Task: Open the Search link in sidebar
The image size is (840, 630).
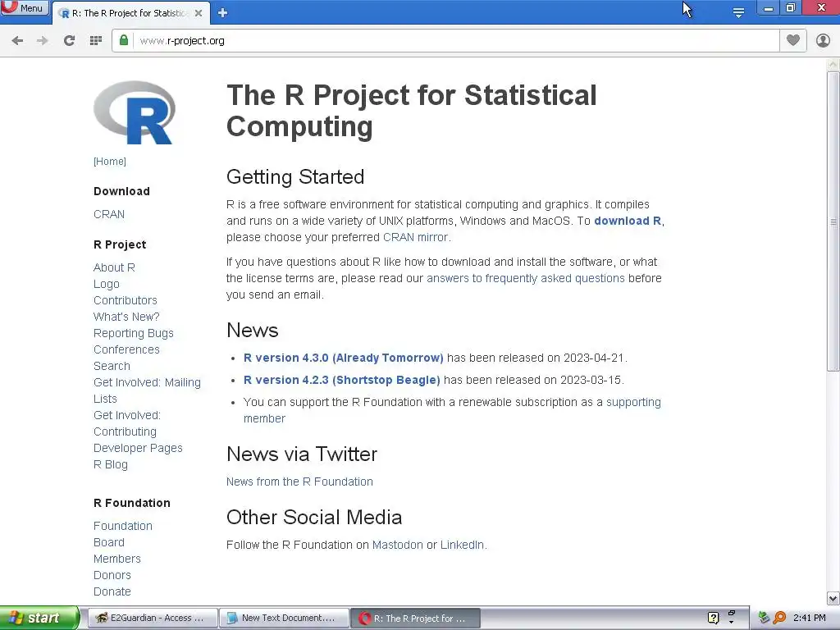Action: click(x=112, y=366)
